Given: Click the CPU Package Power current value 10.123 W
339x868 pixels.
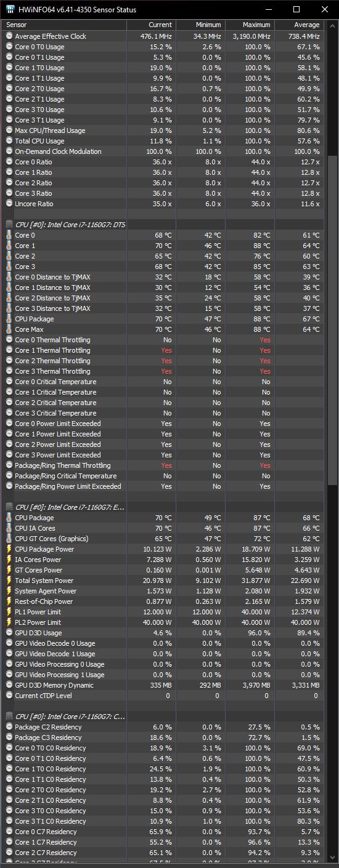Looking at the screenshot, I should [157, 549].
